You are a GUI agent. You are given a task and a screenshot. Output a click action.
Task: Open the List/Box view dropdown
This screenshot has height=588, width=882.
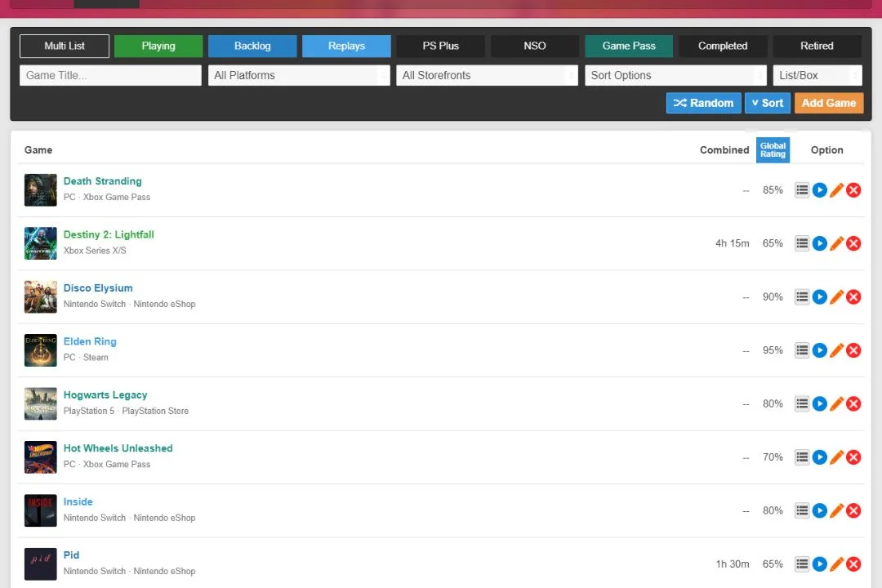[817, 75]
